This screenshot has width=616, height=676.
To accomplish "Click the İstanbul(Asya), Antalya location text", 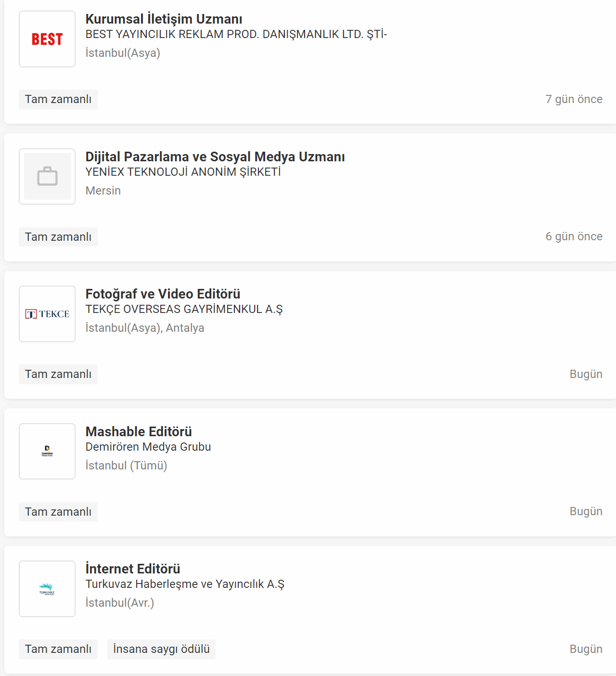I will pyautogui.click(x=145, y=328).
